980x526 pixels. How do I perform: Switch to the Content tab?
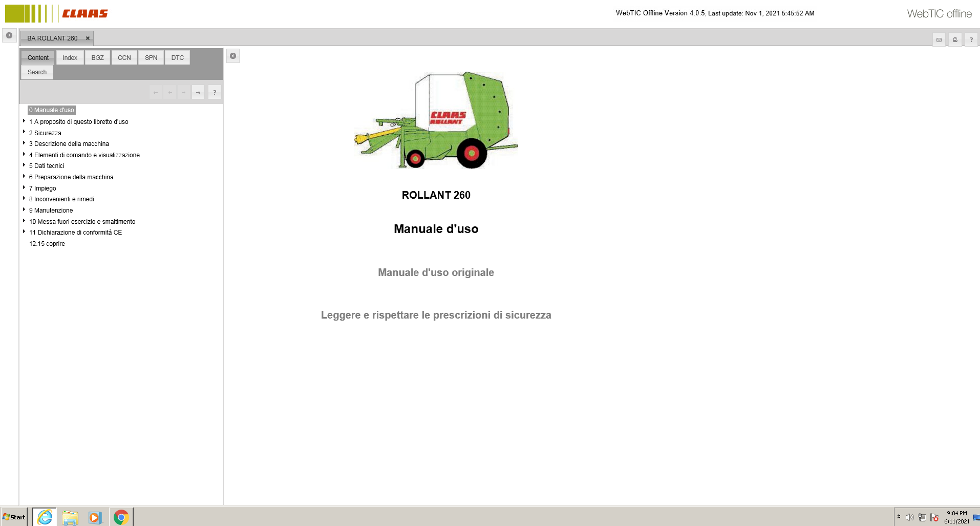point(38,58)
